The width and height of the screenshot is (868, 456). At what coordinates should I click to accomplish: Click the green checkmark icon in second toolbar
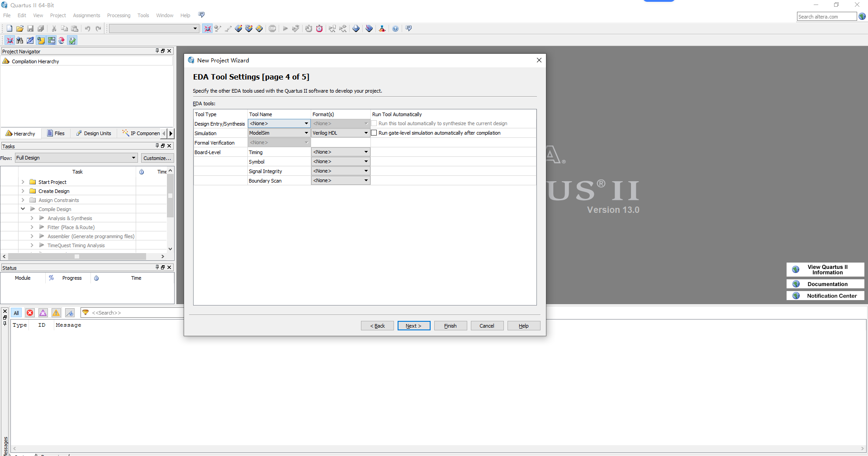point(72,40)
